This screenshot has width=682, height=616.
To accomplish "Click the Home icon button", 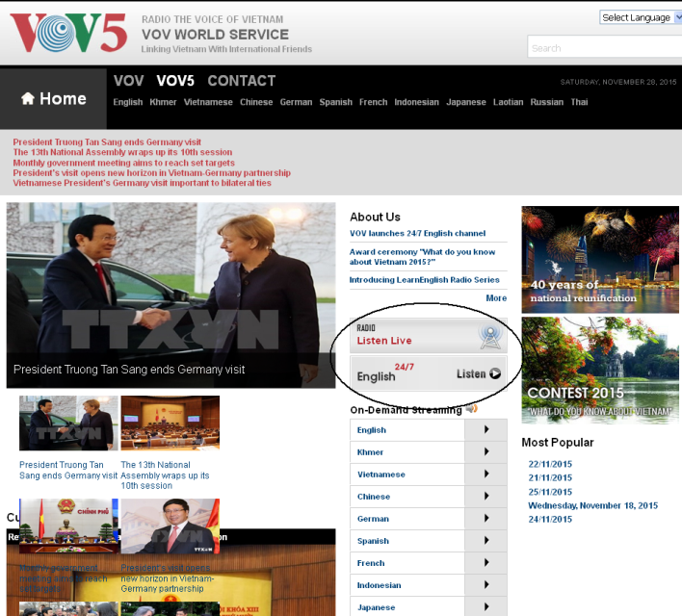I will 53,99.
